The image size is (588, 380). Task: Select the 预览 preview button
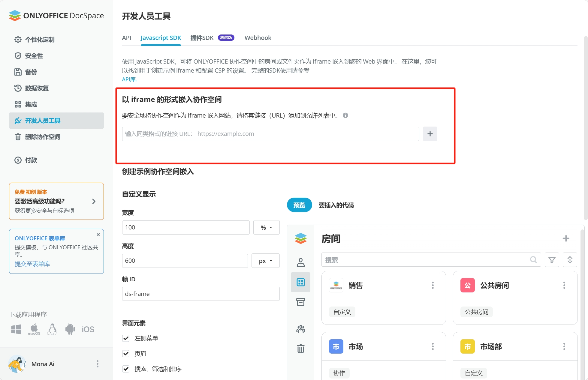[x=299, y=205]
